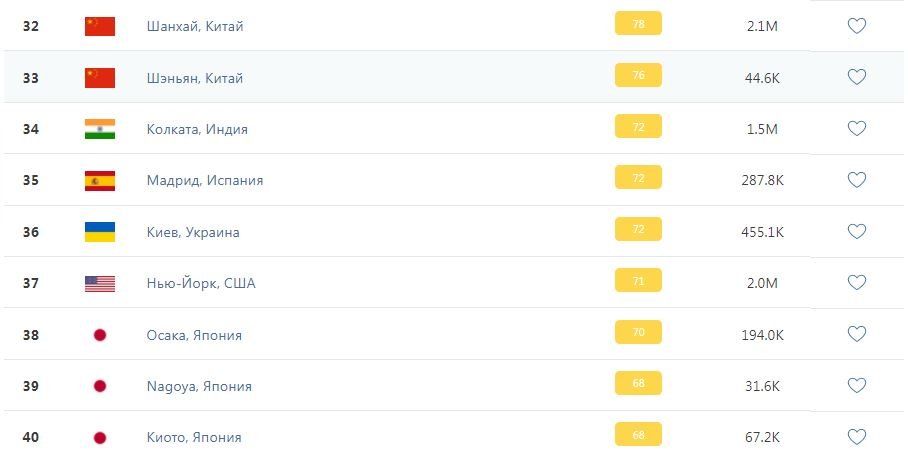908x451 pixels.
Task: Toggle the heart next to Madrid
Action: (856, 180)
